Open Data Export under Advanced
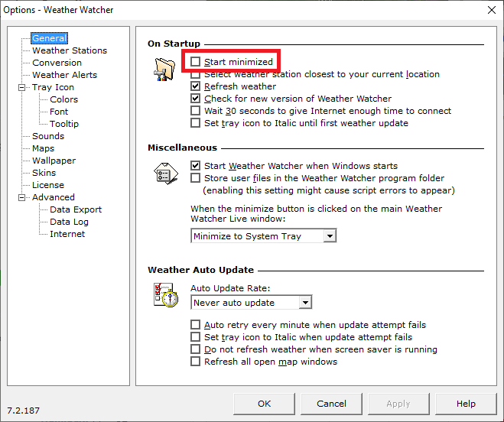 click(x=75, y=209)
